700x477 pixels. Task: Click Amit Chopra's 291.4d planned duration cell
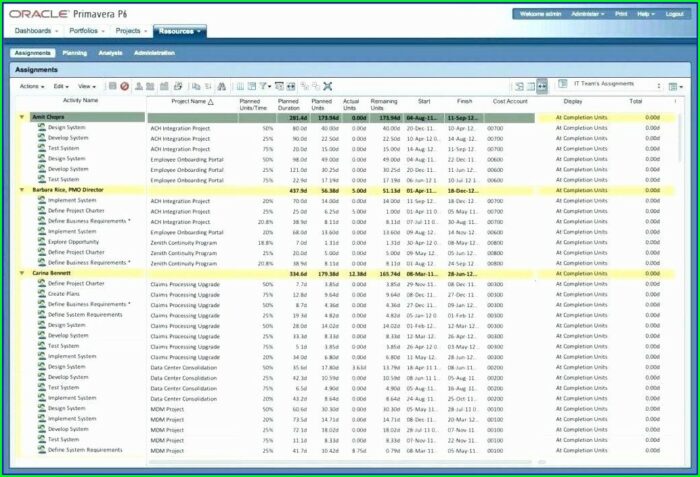298,118
